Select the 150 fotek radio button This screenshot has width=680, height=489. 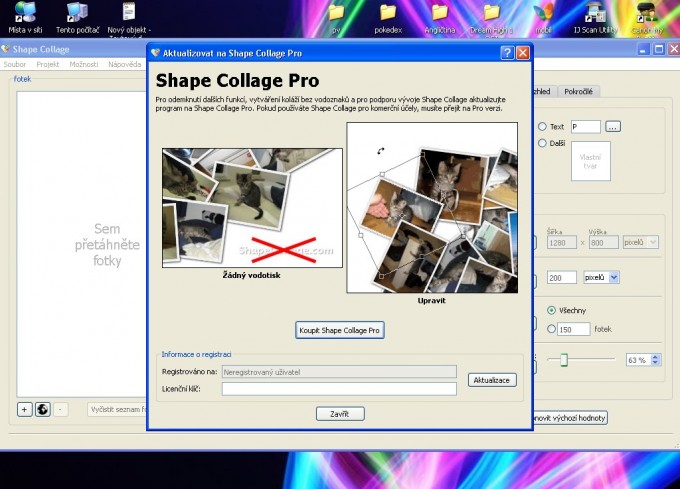coord(551,329)
